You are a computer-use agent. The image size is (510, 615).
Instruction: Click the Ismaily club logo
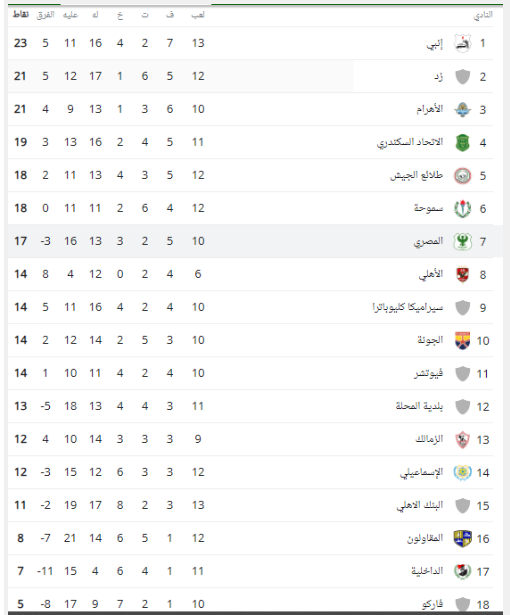[463, 472]
